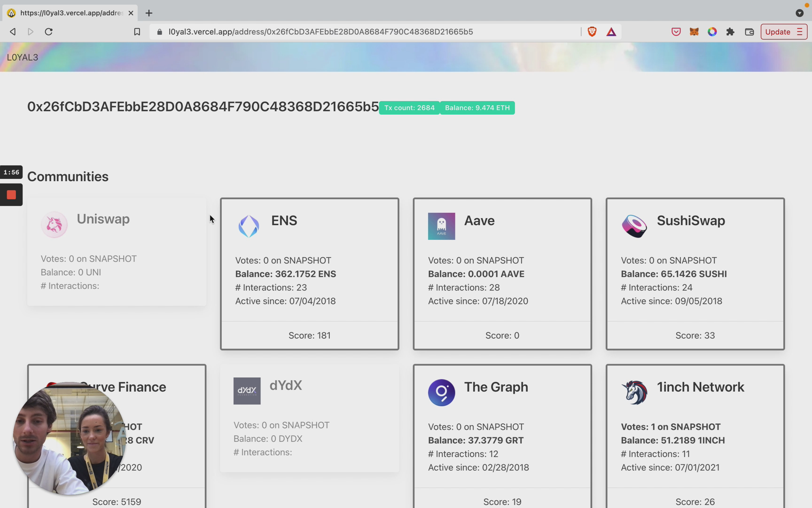Click Balance: 65.1426 SUSHI text

[x=674, y=274]
